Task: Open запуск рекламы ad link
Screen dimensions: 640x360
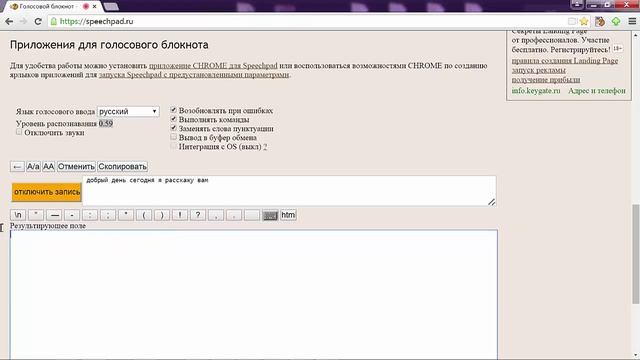Action: 539,70
